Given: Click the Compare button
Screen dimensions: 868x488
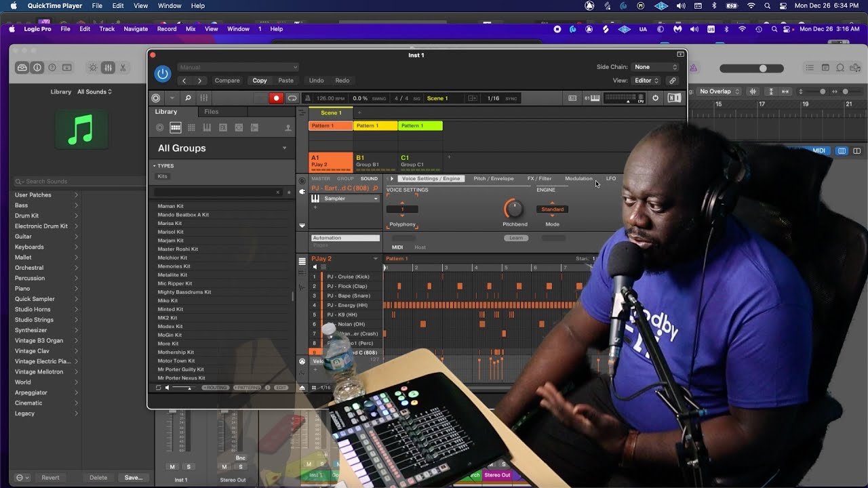Looking at the screenshot, I should [x=227, y=81].
